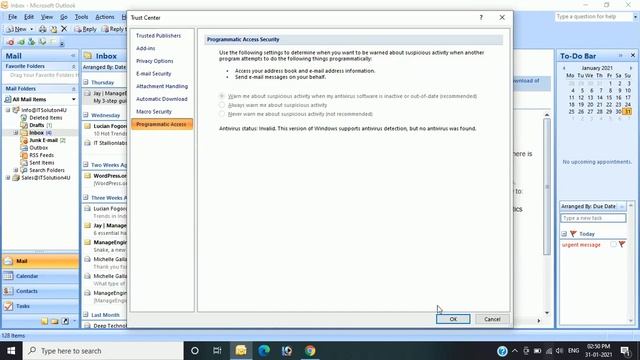
Task: Cancel the Trust Center dialog
Action: 492,319
